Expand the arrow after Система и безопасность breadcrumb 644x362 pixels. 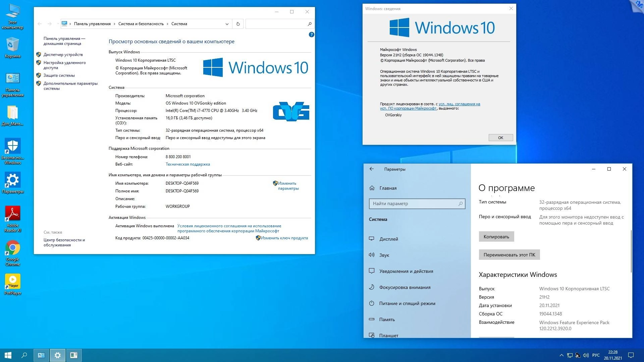tap(168, 24)
